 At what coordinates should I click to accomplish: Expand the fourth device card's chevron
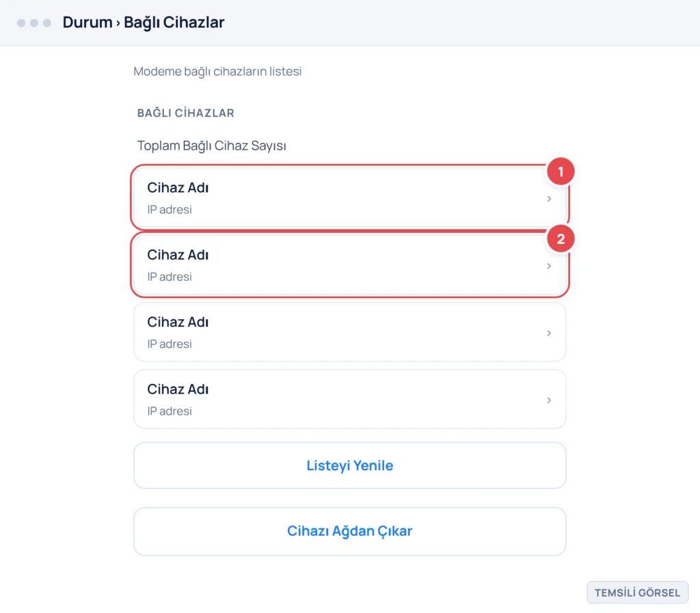pyautogui.click(x=549, y=400)
